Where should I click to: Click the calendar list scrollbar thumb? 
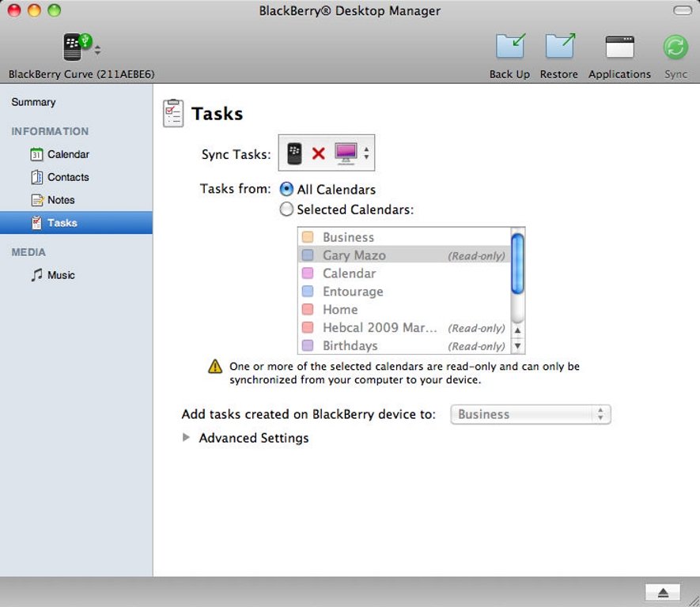tap(517, 263)
